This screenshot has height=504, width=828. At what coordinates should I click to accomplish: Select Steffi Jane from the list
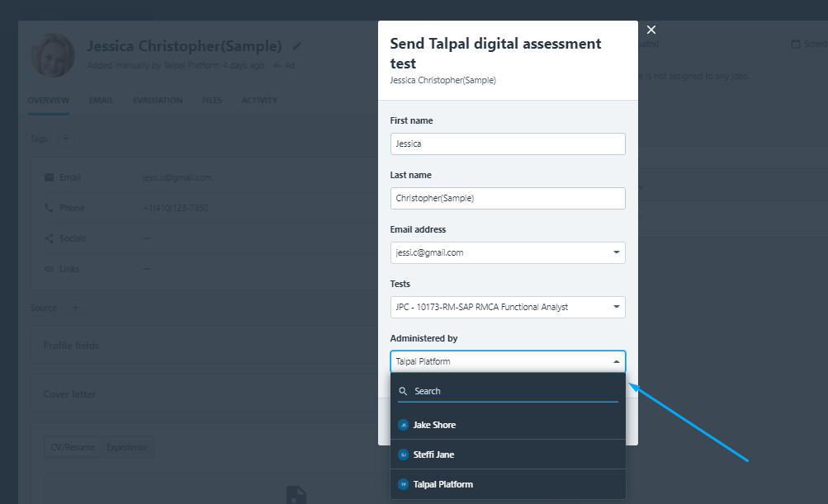[x=508, y=455]
